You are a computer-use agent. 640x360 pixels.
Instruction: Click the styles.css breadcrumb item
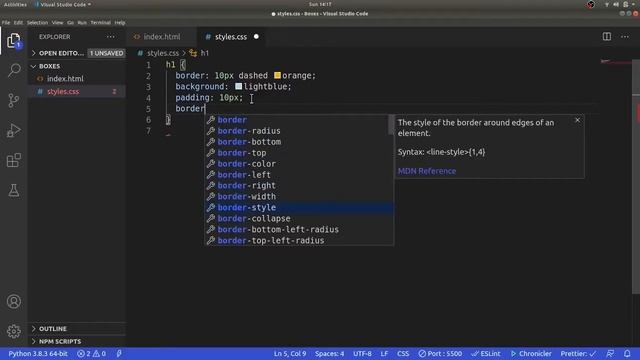pos(162,53)
